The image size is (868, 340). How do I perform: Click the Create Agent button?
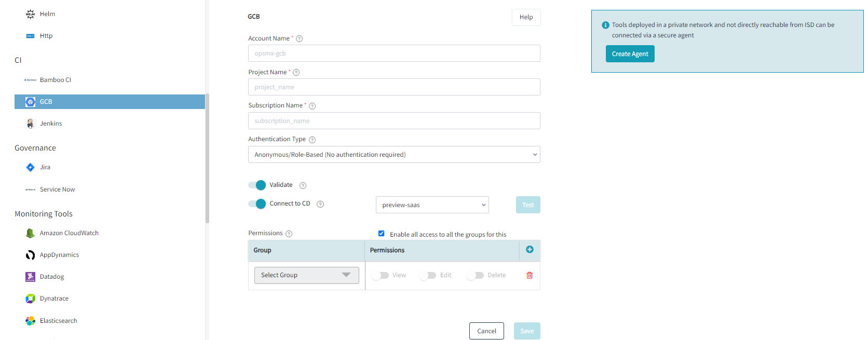point(630,54)
